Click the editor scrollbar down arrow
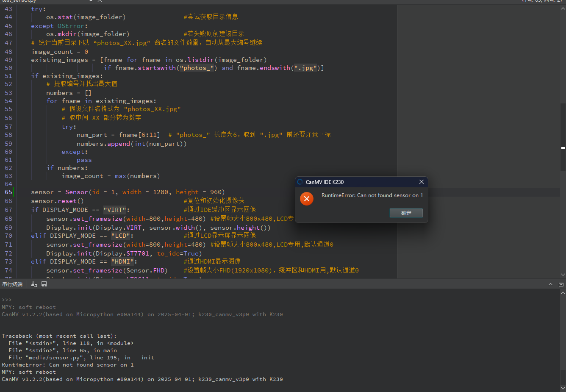The height and width of the screenshot is (392, 566). click(x=563, y=275)
